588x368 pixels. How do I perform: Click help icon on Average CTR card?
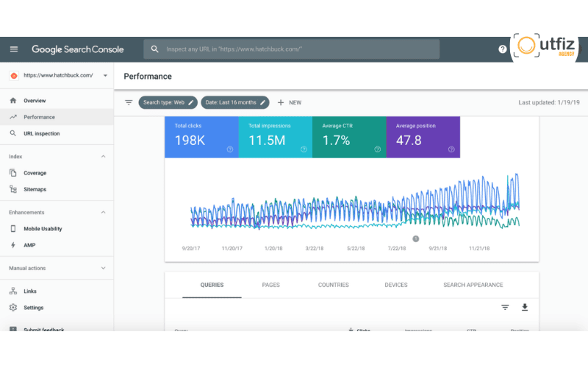[x=378, y=149]
